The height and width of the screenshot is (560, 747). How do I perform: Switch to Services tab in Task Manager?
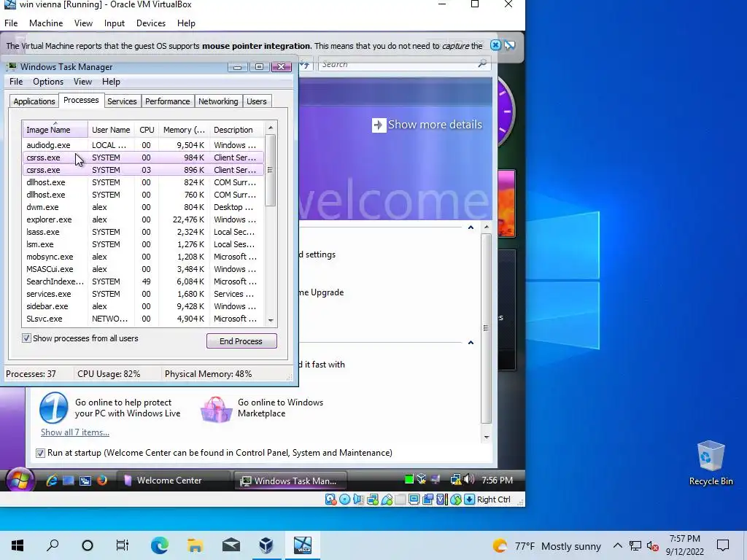[122, 101]
